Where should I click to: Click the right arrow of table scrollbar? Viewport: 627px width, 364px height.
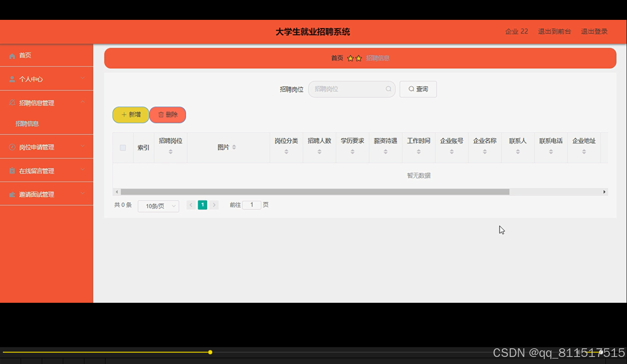coord(604,192)
